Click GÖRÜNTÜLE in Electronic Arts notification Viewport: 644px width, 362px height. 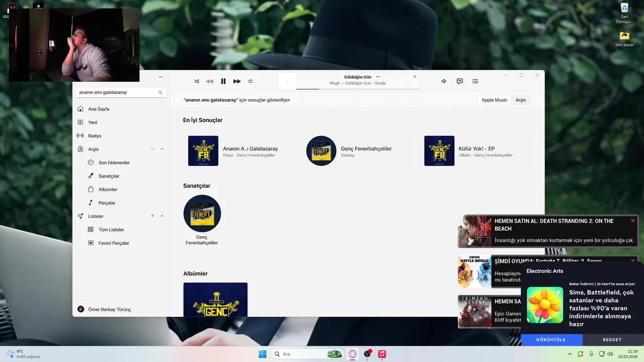coord(551,340)
